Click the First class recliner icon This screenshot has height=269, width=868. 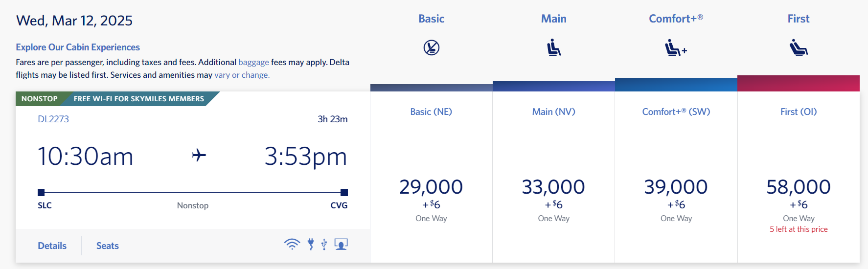798,48
